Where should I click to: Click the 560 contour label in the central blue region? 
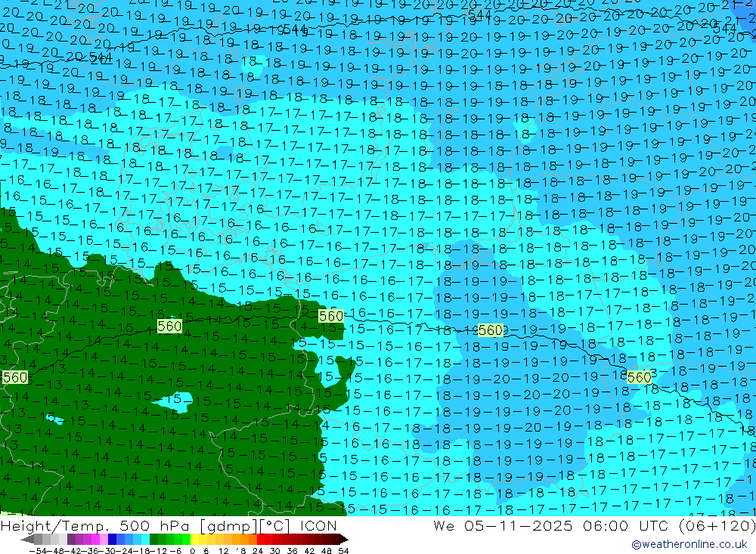491,330
